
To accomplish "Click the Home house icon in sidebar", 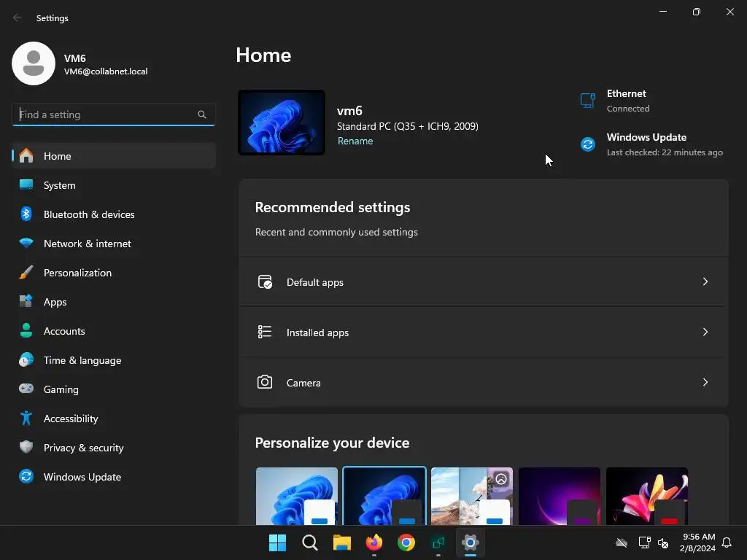I will [x=26, y=156].
